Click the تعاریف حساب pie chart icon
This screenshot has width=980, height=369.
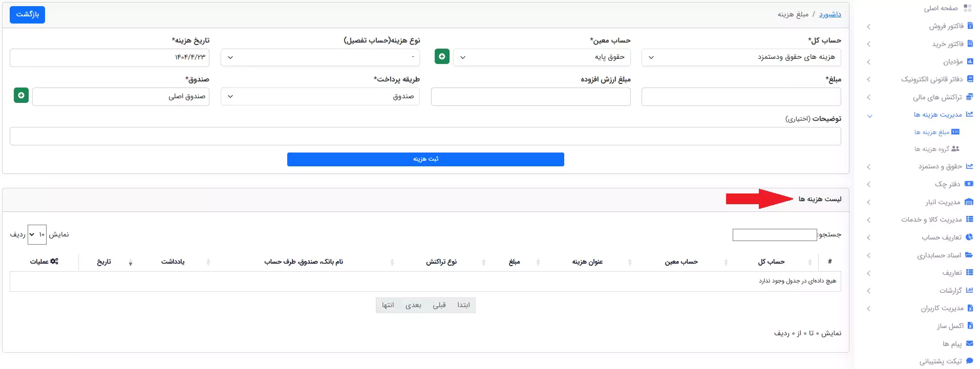pos(969,237)
